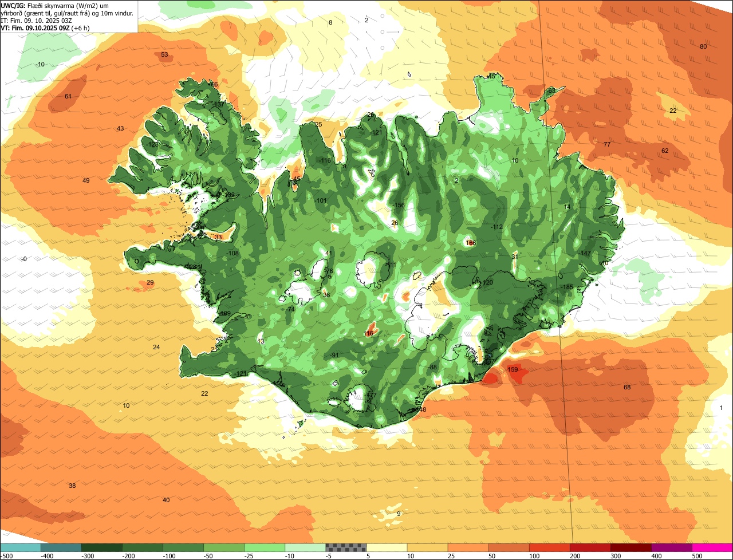Image resolution: width=733 pixels, height=560 pixels.
Task: Click the magenta swatch right of 500
Action: 712,547
